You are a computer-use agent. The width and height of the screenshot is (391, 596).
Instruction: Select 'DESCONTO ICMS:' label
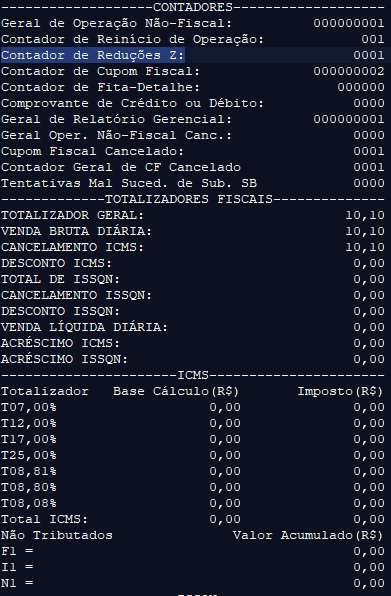click(57, 263)
